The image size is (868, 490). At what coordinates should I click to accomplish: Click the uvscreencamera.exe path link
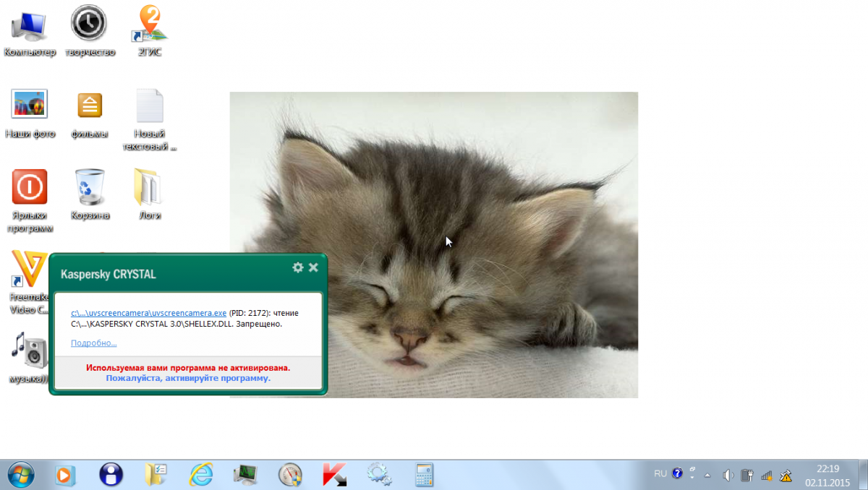(148, 313)
